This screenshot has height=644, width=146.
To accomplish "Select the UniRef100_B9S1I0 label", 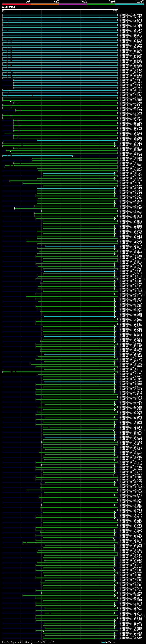I will click(x=131, y=35).
